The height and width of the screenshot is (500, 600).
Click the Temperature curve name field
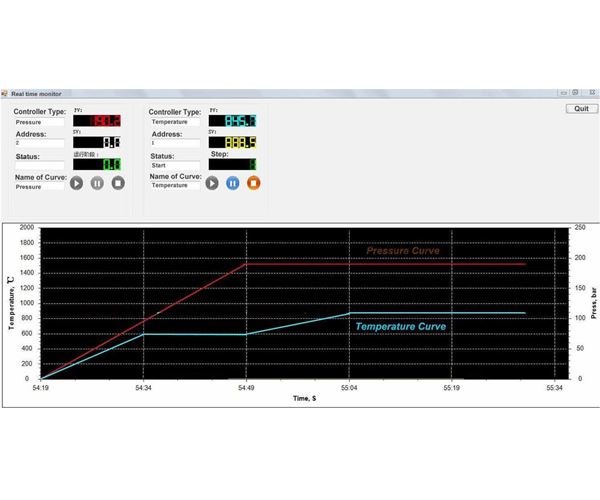(175, 185)
